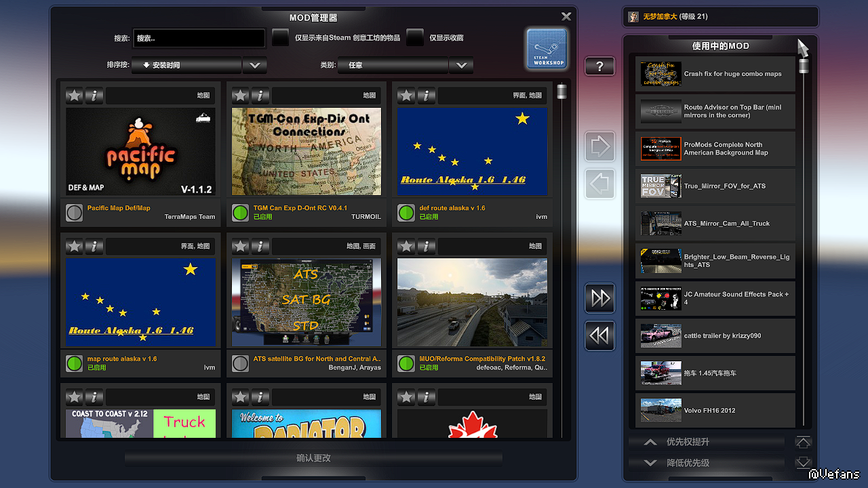This screenshot has width=868, height=488.
Task: Click 降低优先级 to lower priority
Action: (707, 463)
